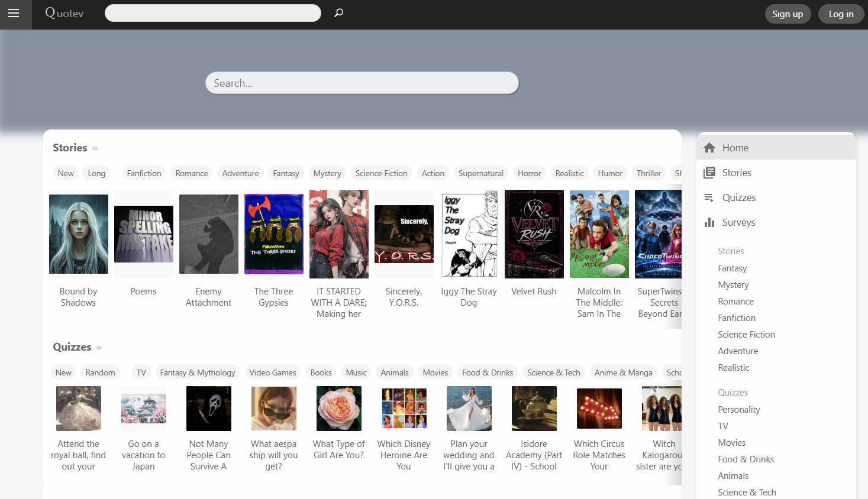
Task: Click the Home house icon
Action: pos(709,148)
